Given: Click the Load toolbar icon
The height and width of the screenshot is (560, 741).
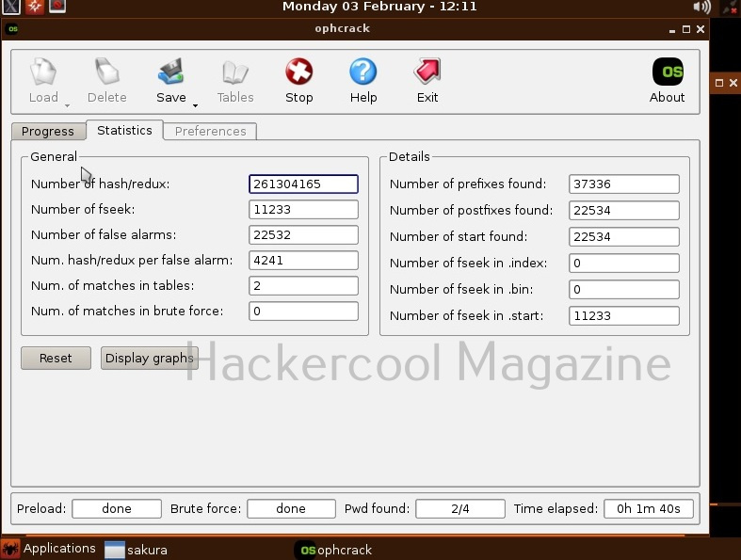Looking at the screenshot, I should click(x=43, y=72).
